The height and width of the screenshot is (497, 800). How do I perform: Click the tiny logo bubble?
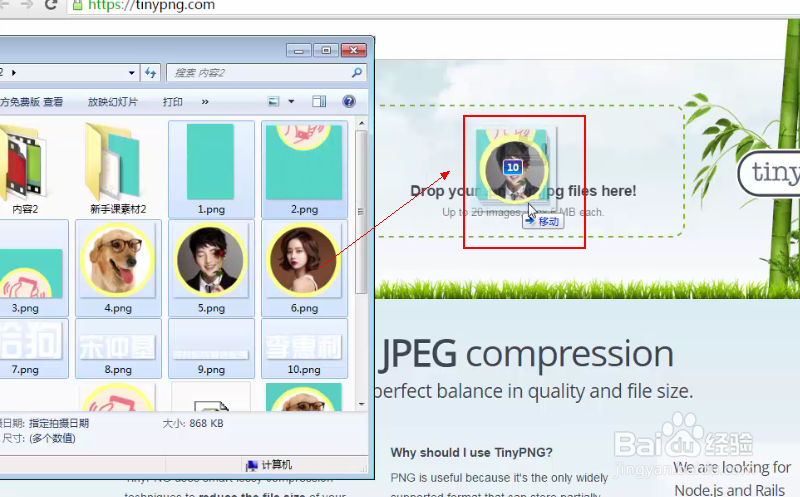click(x=770, y=173)
